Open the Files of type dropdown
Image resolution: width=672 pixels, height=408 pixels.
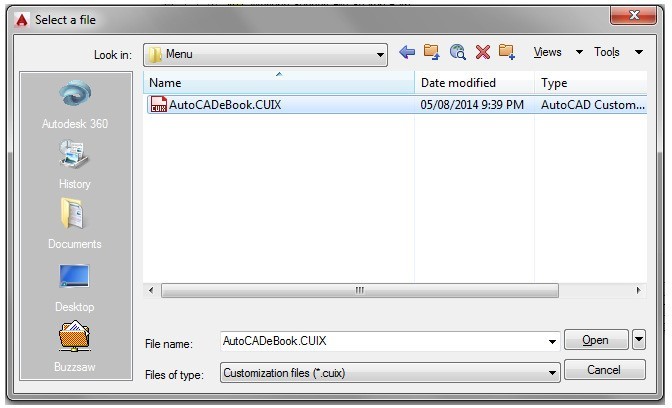coord(390,373)
